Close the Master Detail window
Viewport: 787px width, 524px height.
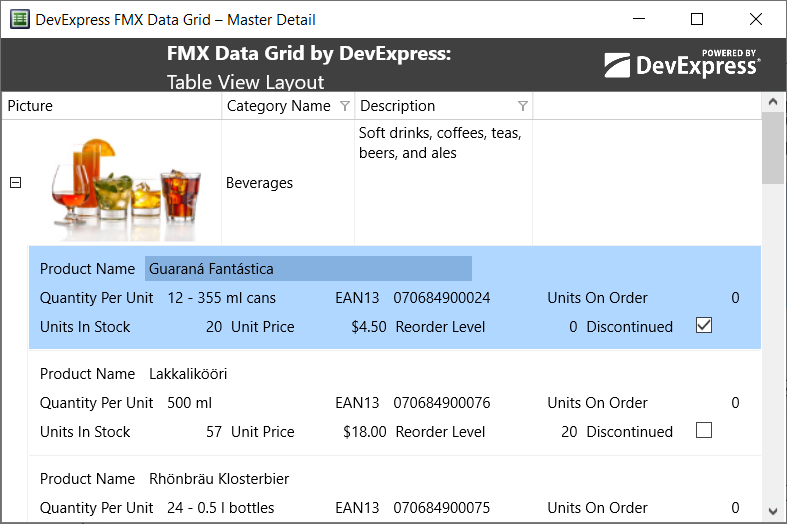tap(755, 19)
